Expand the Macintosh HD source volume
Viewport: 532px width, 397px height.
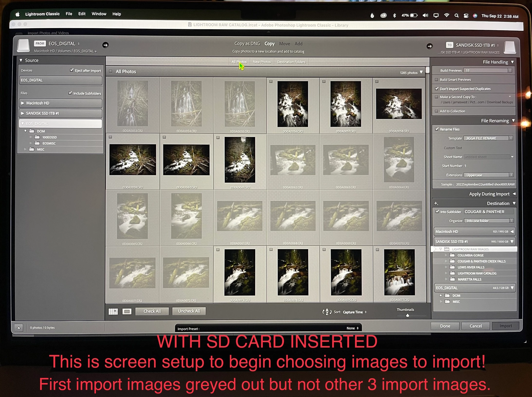click(23, 103)
